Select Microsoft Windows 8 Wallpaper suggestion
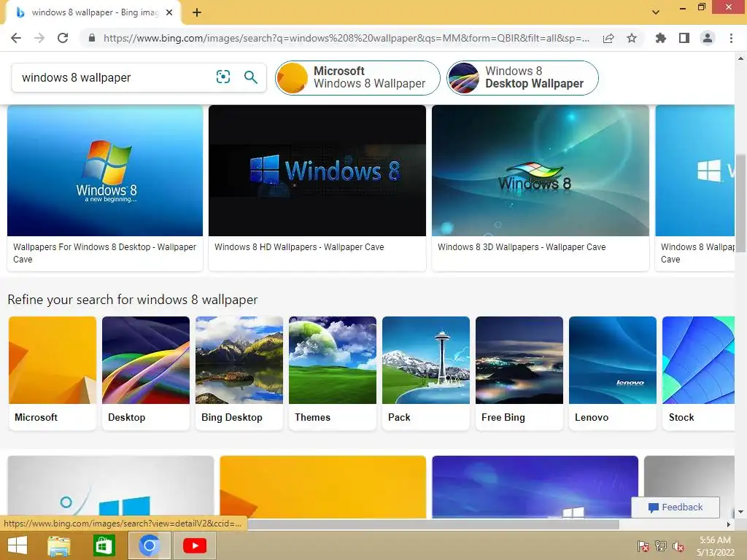This screenshot has height=560, width=747. (x=357, y=77)
